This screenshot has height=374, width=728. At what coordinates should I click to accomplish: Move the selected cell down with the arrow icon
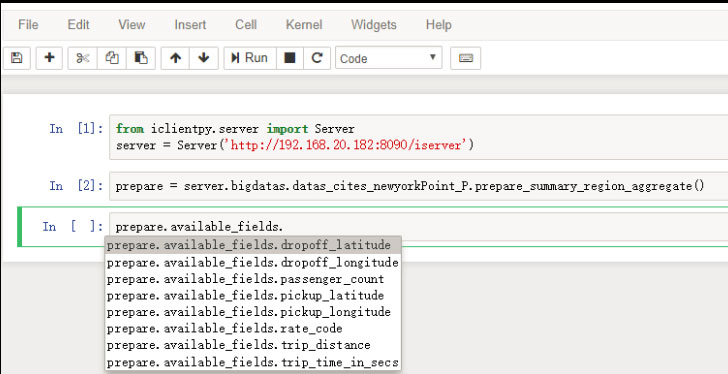[x=204, y=58]
